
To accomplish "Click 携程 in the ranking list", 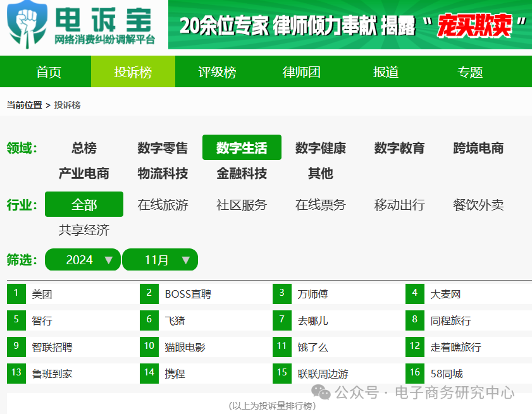I will (175, 373).
